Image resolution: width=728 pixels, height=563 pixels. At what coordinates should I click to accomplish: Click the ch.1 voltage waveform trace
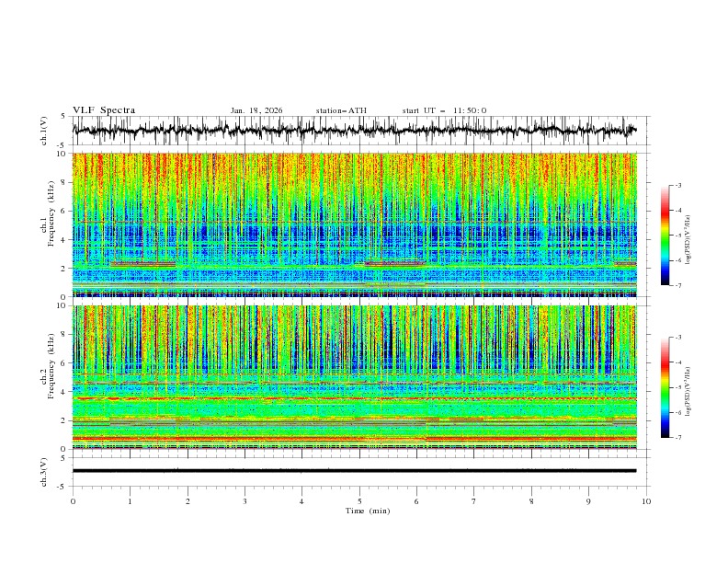[354, 131]
